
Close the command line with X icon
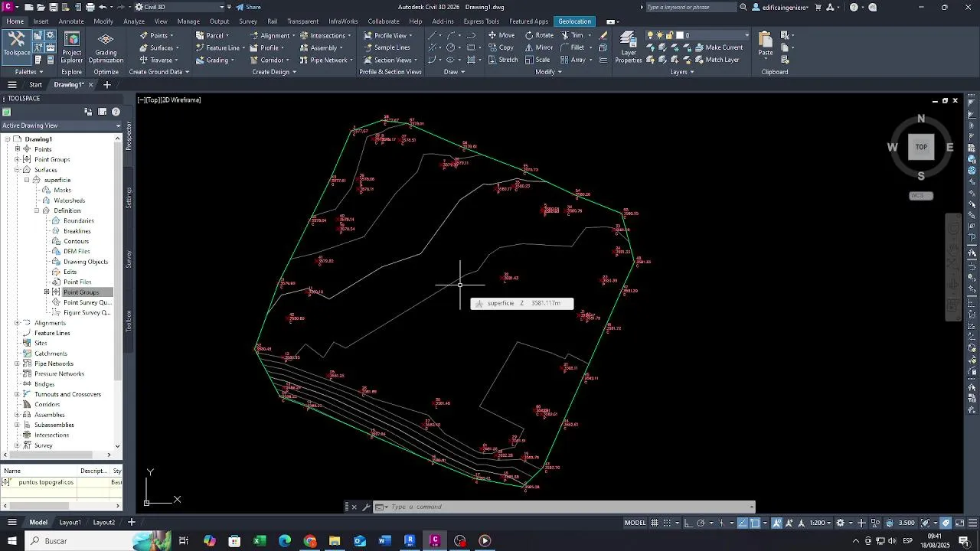click(354, 507)
